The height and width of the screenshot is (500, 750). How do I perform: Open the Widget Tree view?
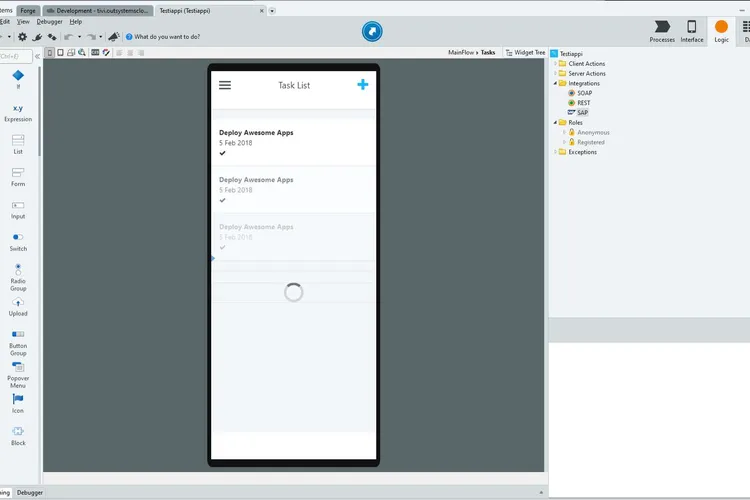pos(528,52)
